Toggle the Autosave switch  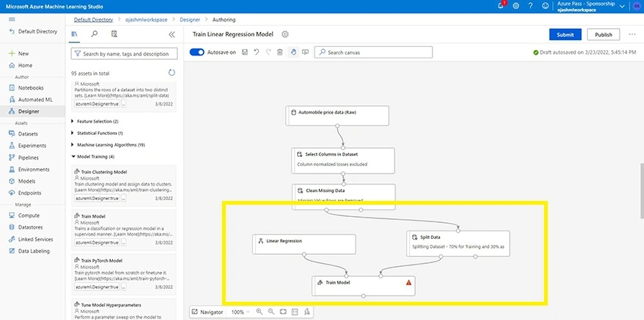point(197,52)
